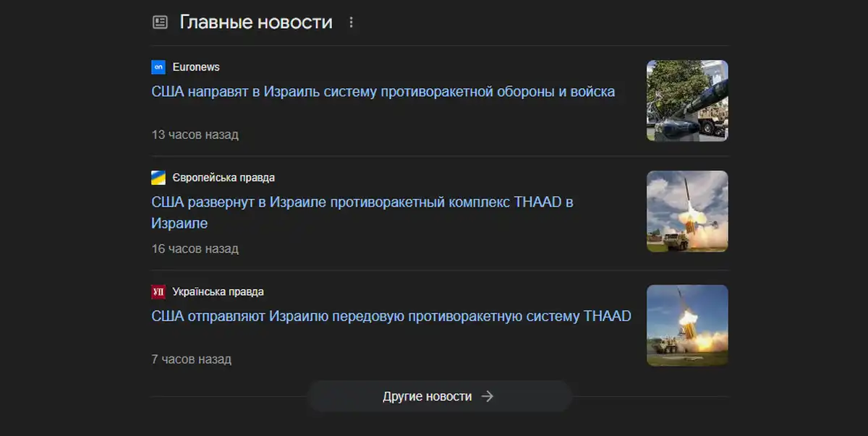This screenshot has height=436, width=868.
Task: Open headline about США направят в Израиль систему
Action: click(x=383, y=92)
